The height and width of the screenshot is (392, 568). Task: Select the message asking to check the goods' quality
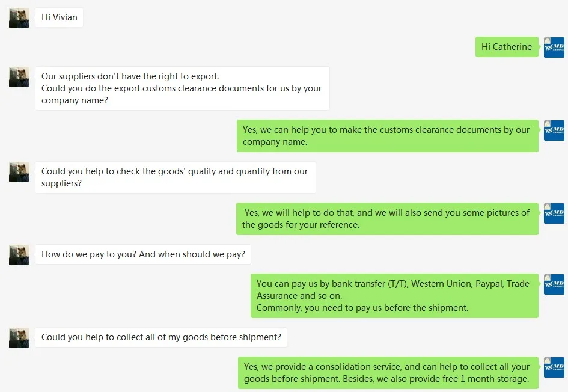pyautogui.click(x=175, y=177)
